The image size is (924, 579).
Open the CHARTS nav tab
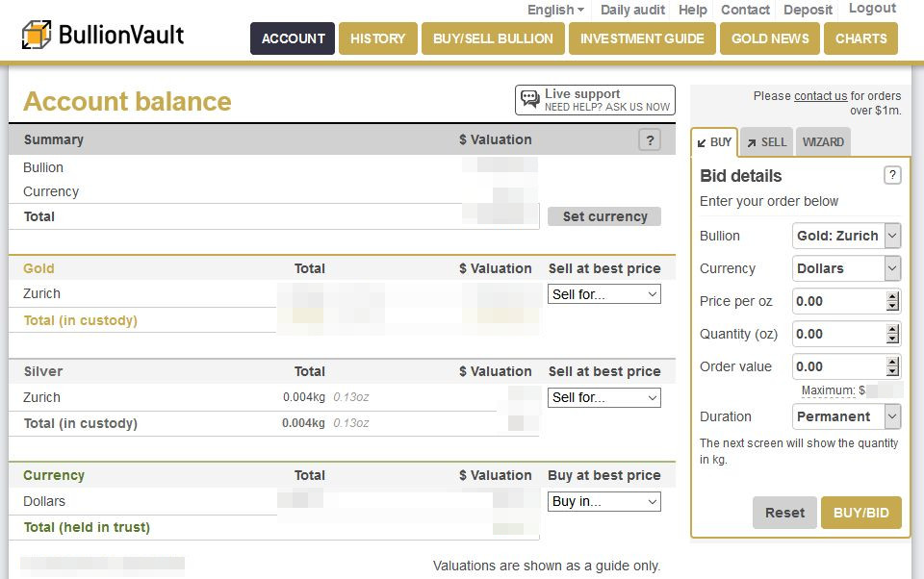(860, 38)
